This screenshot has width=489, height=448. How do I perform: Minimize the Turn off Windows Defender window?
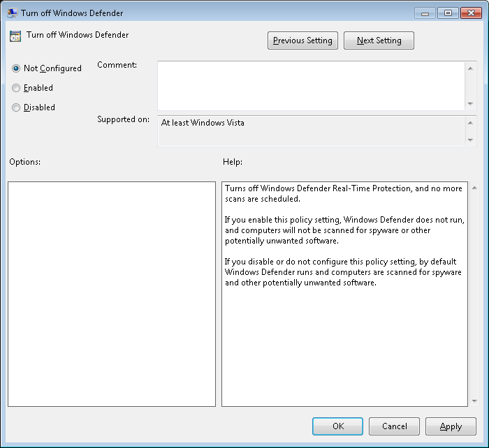click(425, 13)
